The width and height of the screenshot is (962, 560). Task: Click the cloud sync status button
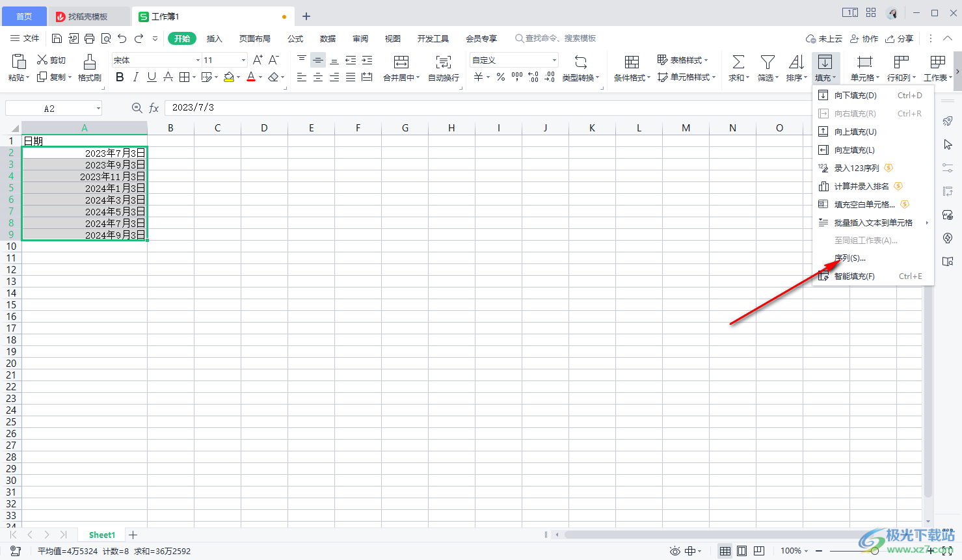[824, 38]
